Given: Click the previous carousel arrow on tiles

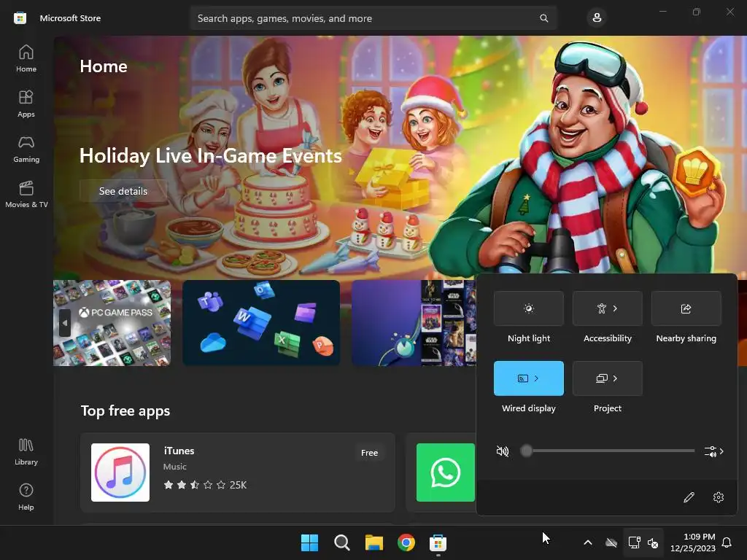Looking at the screenshot, I should pos(65,323).
